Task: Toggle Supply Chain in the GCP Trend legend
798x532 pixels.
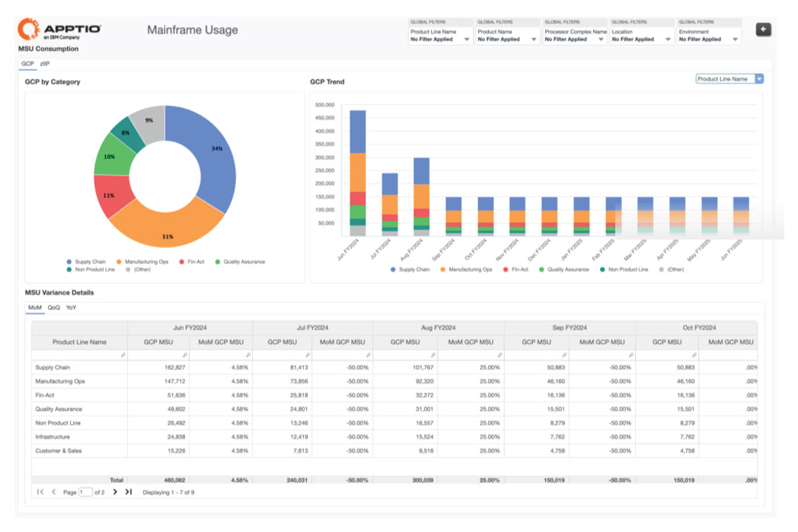Action: (x=410, y=269)
